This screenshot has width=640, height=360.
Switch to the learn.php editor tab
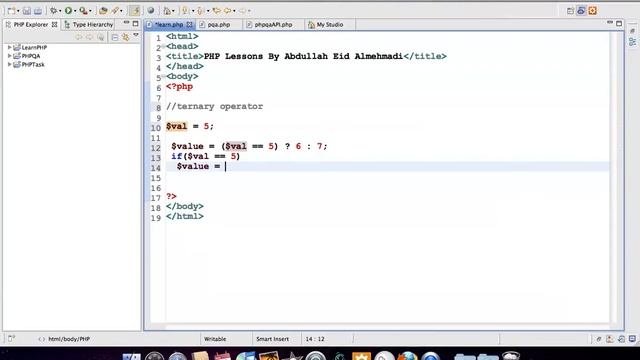tap(169, 24)
